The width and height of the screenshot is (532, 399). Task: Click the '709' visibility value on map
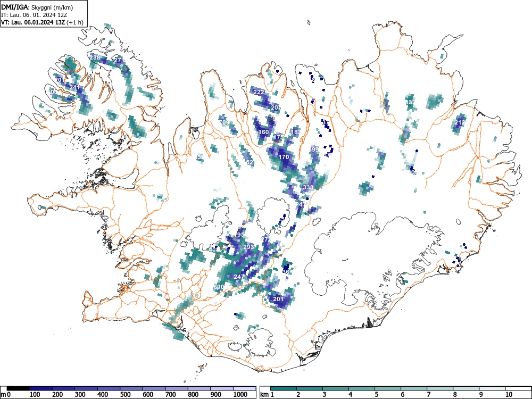(x=224, y=122)
